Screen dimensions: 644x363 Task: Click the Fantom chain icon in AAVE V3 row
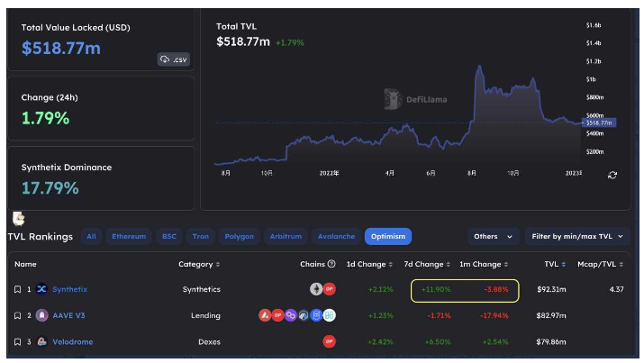click(x=316, y=315)
